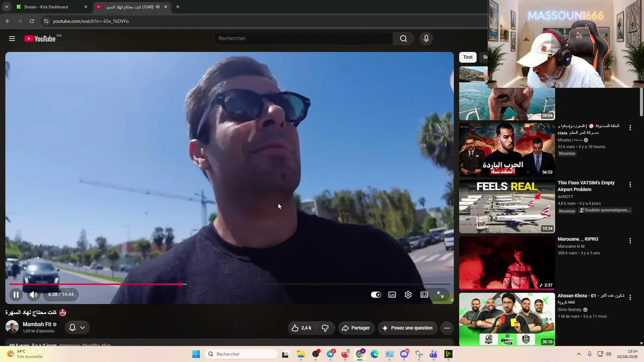Open the YouTube hamburger guide menu
The width and height of the screenshot is (644, 362).
click(x=12, y=39)
